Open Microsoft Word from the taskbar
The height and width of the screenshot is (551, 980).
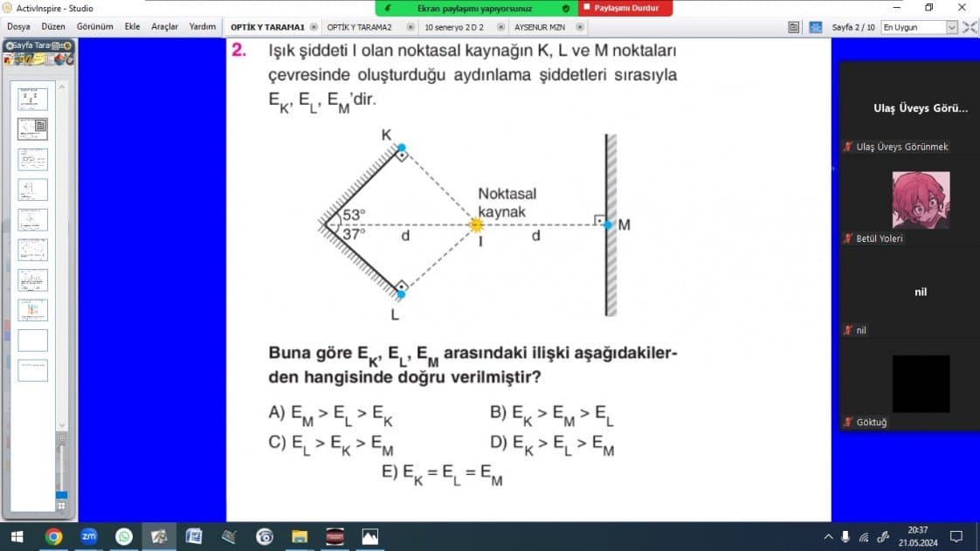pyautogui.click(x=194, y=537)
